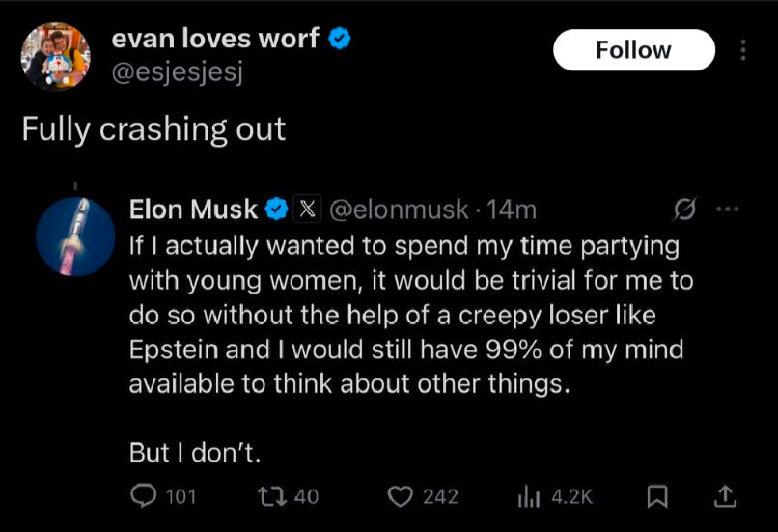Reply using the comment bubble icon

tap(143, 496)
